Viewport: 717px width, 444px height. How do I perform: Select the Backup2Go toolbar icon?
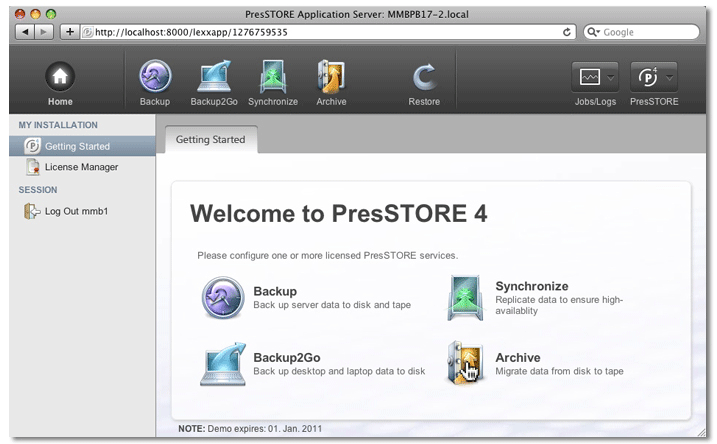click(215, 77)
